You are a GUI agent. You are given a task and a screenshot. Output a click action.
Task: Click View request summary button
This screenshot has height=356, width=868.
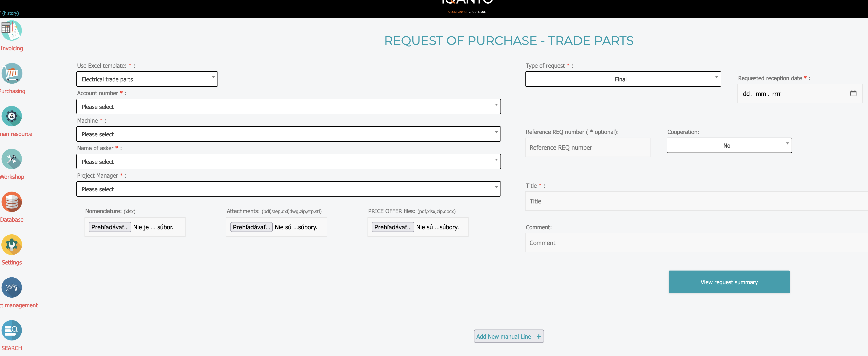[729, 282]
